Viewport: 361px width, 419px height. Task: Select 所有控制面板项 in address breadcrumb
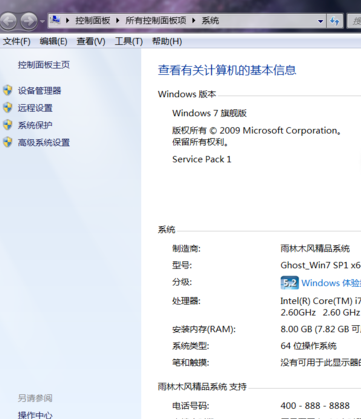pyautogui.click(x=156, y=21)
